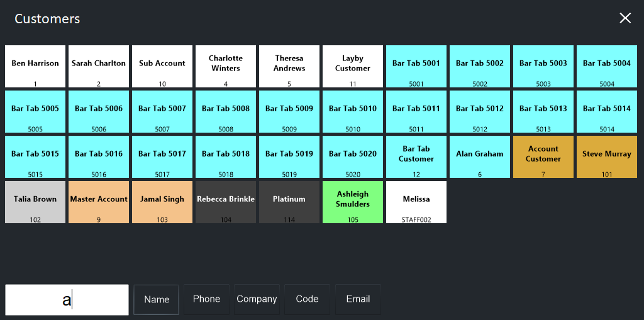This screenshot has height=320, width=644.
Task: Pick the Layby Customer tile
Action: coord(353,66)
